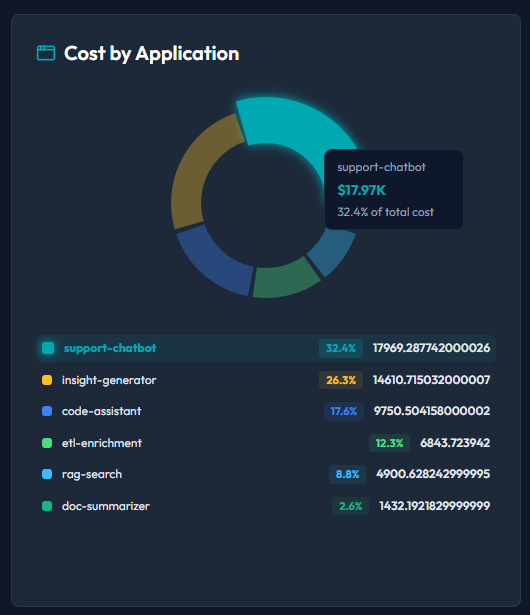Image resolution: width=530 pixels, height=615 pixels.
Task: Click the window icon beside Cost by Application
Action: point(46,53)
